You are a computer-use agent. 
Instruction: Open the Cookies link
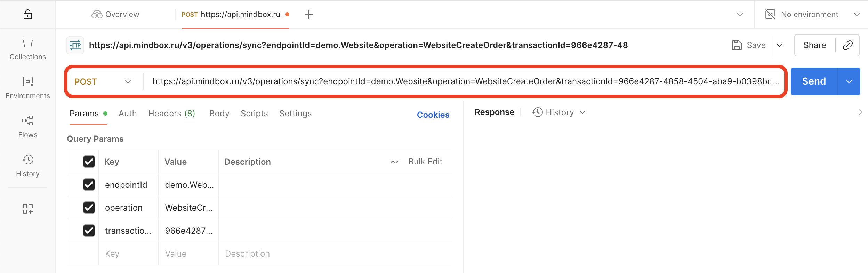tap(433, 115)
